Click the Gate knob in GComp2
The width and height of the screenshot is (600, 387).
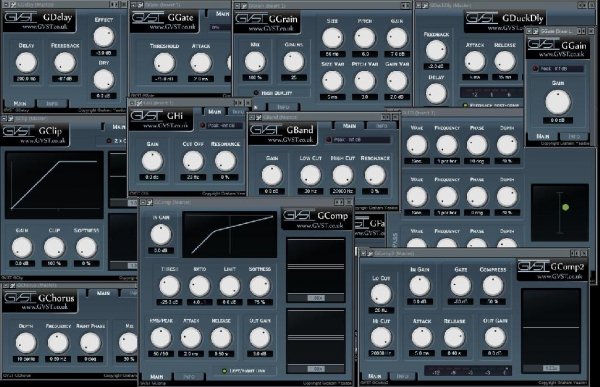point(460,286)
